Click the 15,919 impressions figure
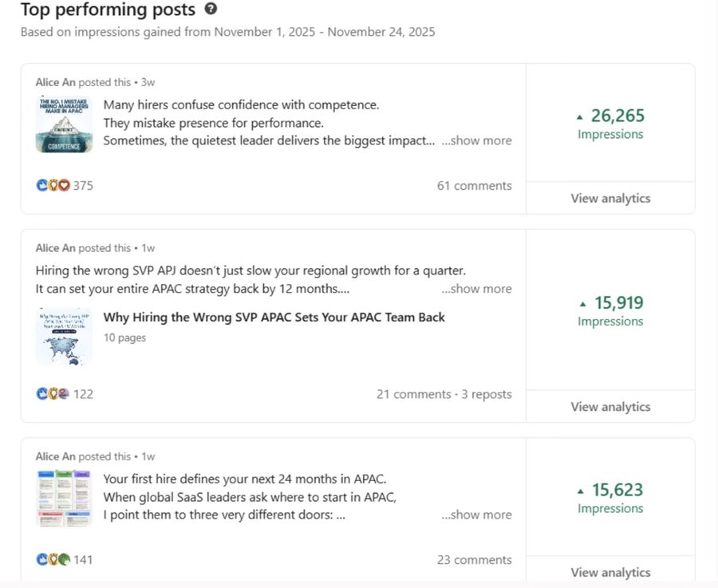This screenshot has height=588, width=718. pyautogui.click(x=618, y=302)
